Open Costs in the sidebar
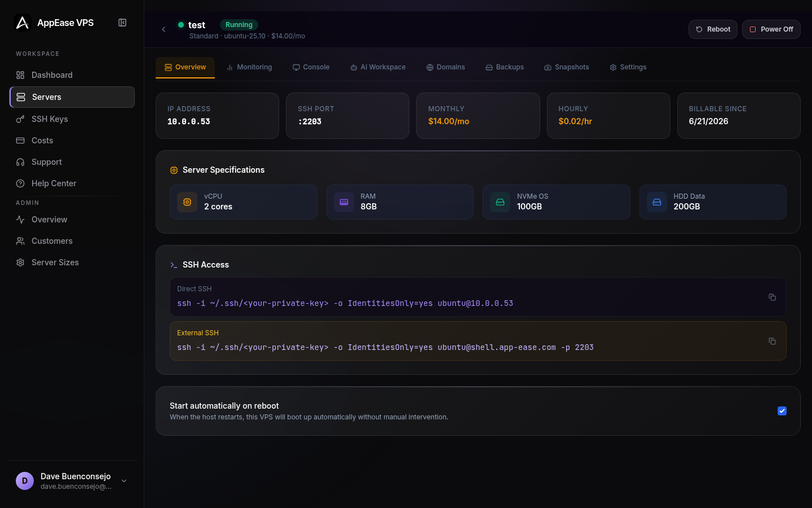This screenshot has height=508, width=812. [x=72, y=141]
